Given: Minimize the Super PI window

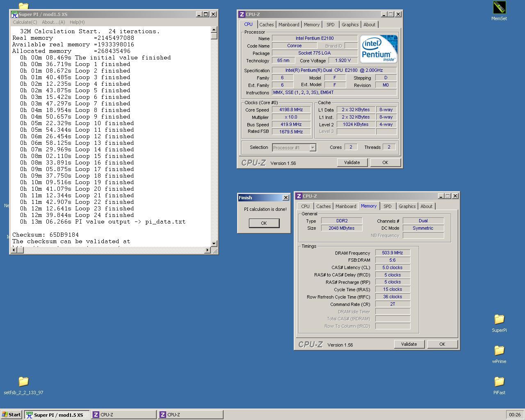Looking at the screenshot, I should click(x=199, y=14).
